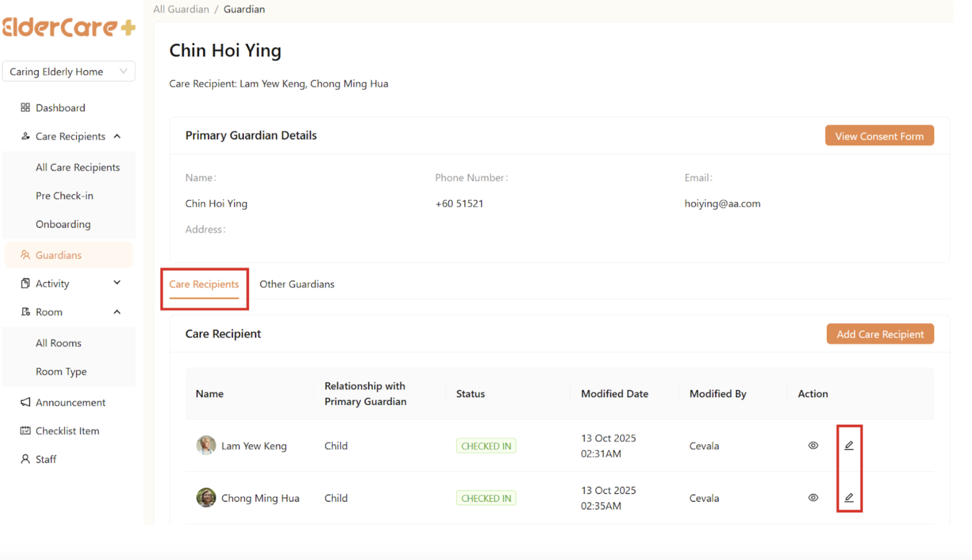This screenshot has height=560, width=972.
Task: Switch to the Other Guardians tab
Action: tap(296, 284)
